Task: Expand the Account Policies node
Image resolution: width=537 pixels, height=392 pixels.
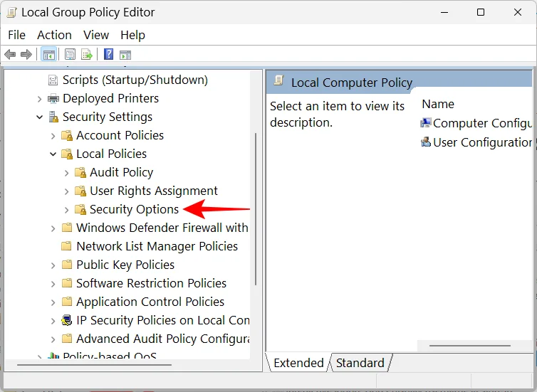Action: coord(53,136)
